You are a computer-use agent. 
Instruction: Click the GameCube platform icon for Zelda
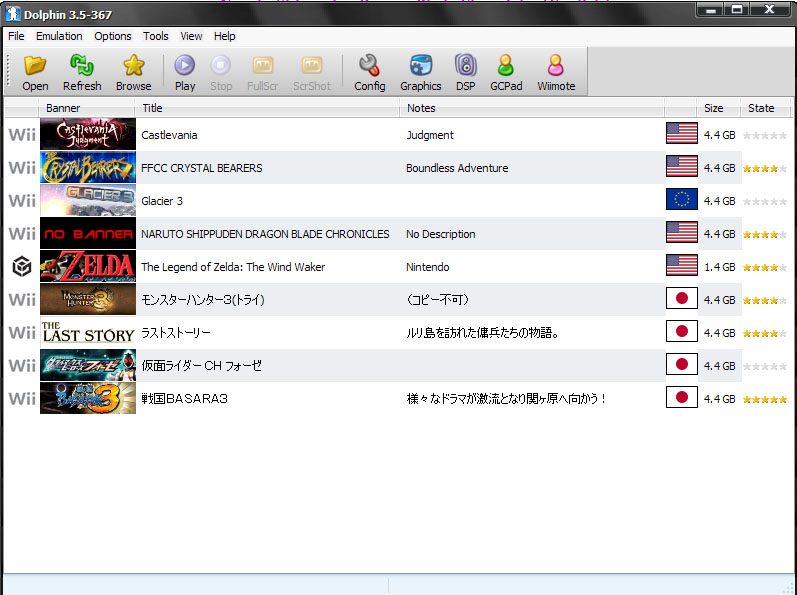tap(22, 266)
